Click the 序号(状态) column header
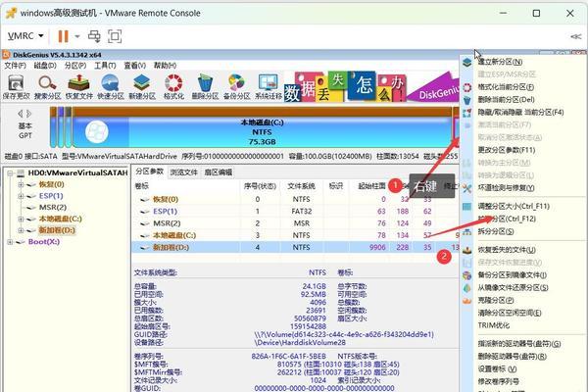Image resolution: width=588 pixels, height=392 pixels. point(260,186)
